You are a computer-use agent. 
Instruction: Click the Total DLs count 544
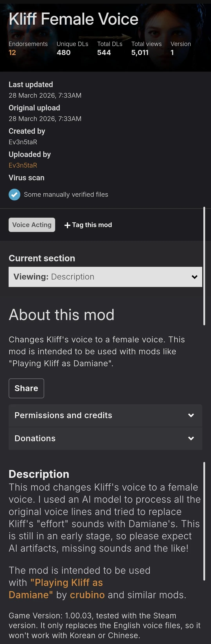104,52
